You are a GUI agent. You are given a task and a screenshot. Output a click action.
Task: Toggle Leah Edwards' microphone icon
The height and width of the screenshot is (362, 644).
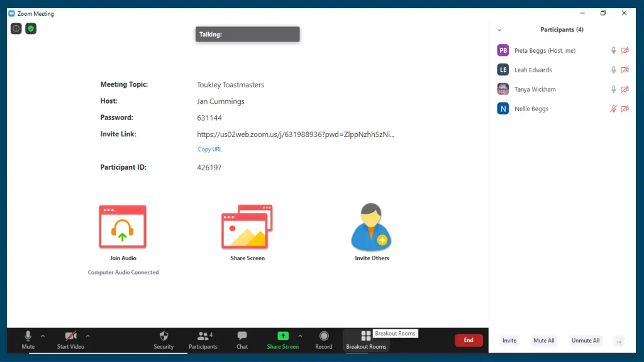click(x=614, y=70)
